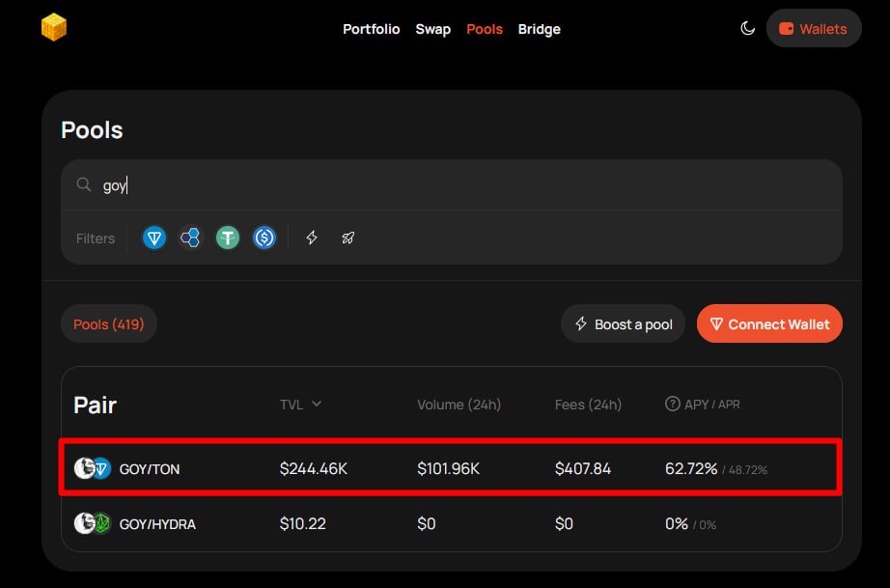890x588 pixels.
Task: Click the Pair column header
Action: click(95, 406)
